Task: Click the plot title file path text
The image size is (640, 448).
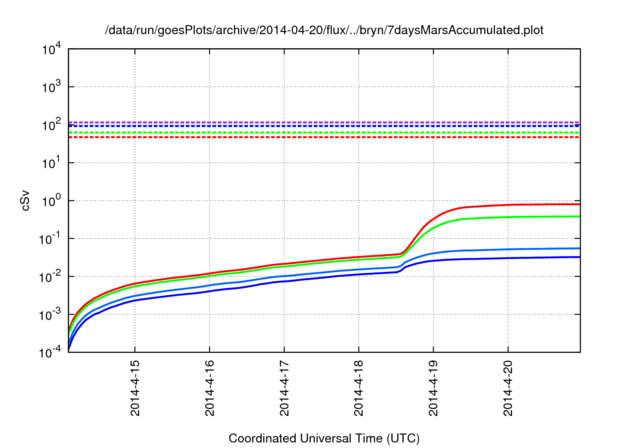Action: pos(324,30)
